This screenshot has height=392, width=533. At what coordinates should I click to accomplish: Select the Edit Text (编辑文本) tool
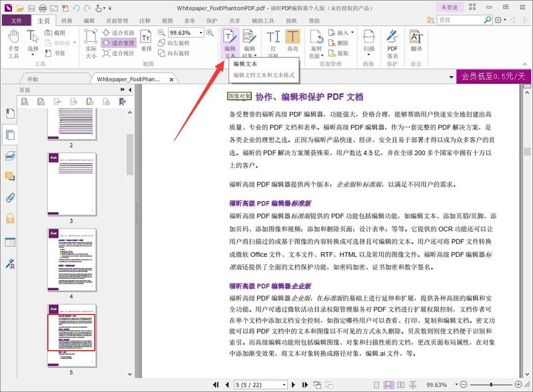(230, 42)
